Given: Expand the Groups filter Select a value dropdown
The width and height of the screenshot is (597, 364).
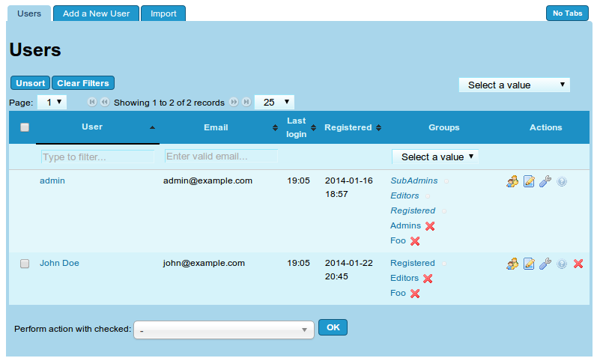Looking at the screenshot, I should 435,157.
